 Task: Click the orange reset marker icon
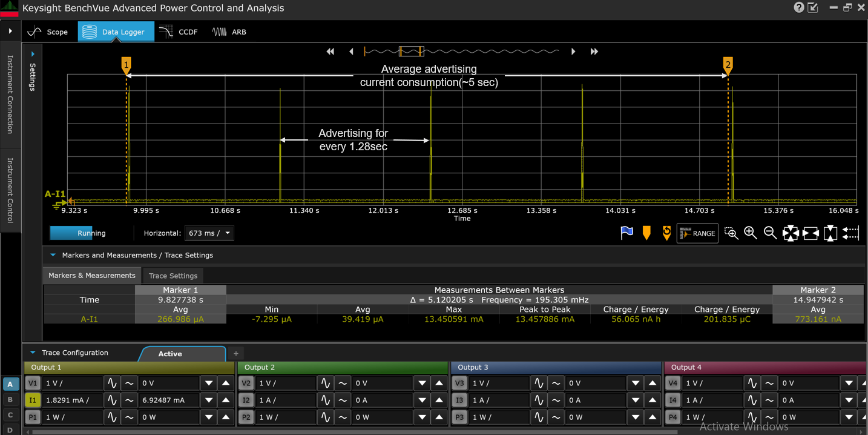pos(666,233)
